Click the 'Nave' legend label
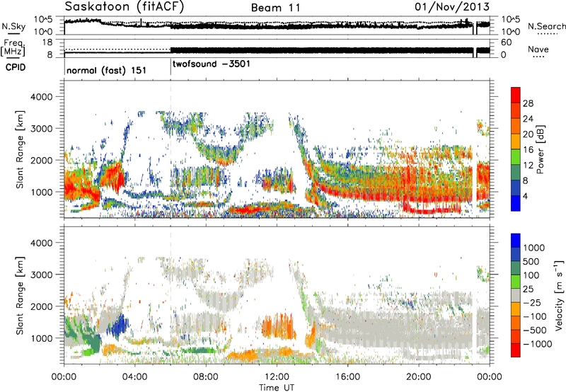Image resolution: width=566 pixels, height=392 pixels. tap(538, 50)
